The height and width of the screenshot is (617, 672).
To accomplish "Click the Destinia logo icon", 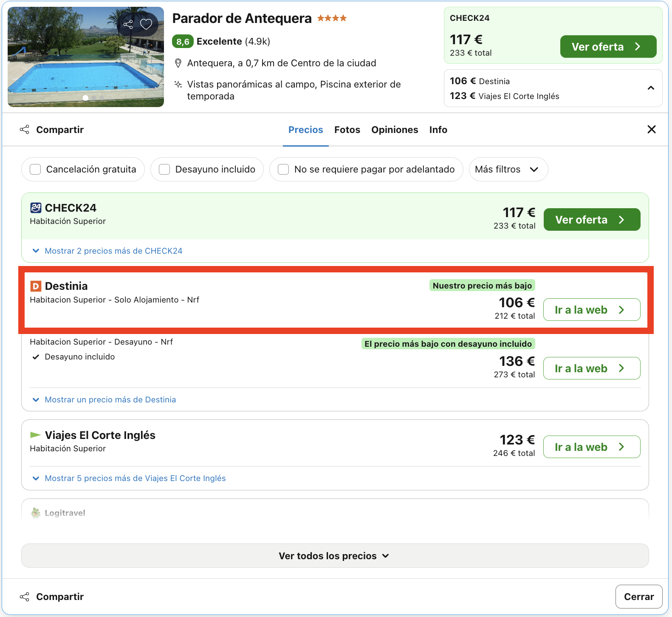I will [36, 286].
